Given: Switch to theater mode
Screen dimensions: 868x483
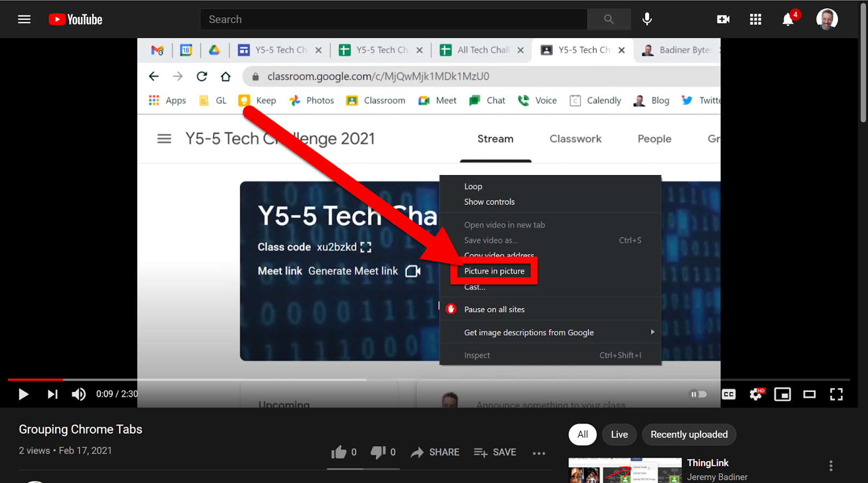Looking at the screenshot, I should (809, 394).
